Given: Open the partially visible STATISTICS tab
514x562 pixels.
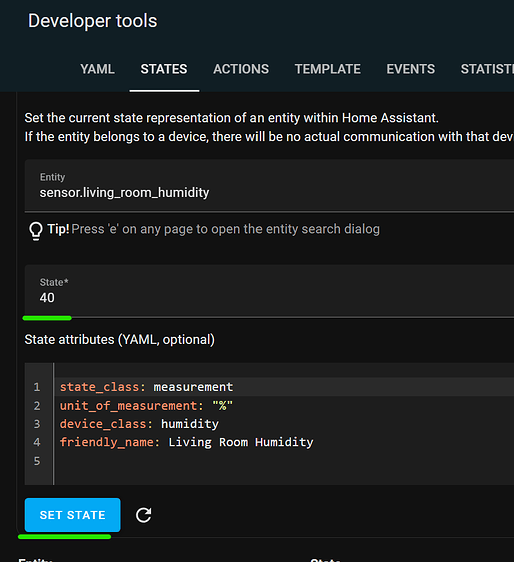Looking at the screenshot, I should coord(487,69).
